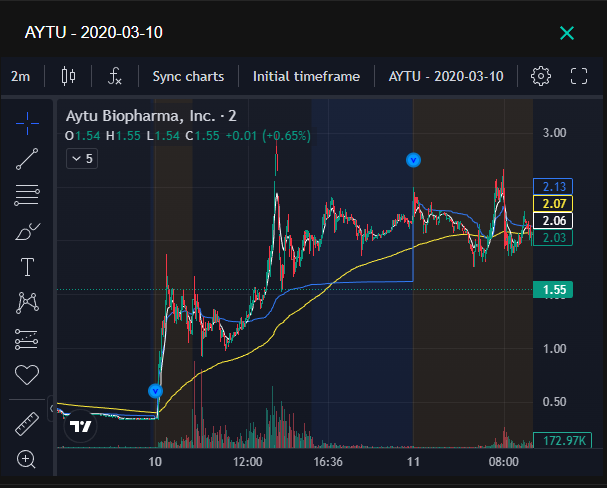
Task: Click the Initial timeframe button
Action: click(306, 76)
